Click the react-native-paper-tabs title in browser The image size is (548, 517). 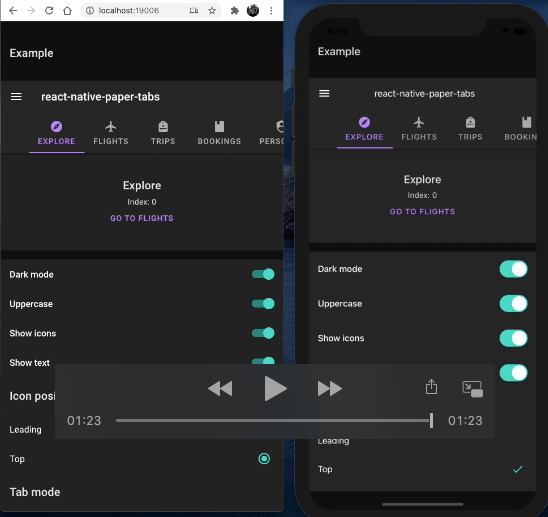click(100, 96)
